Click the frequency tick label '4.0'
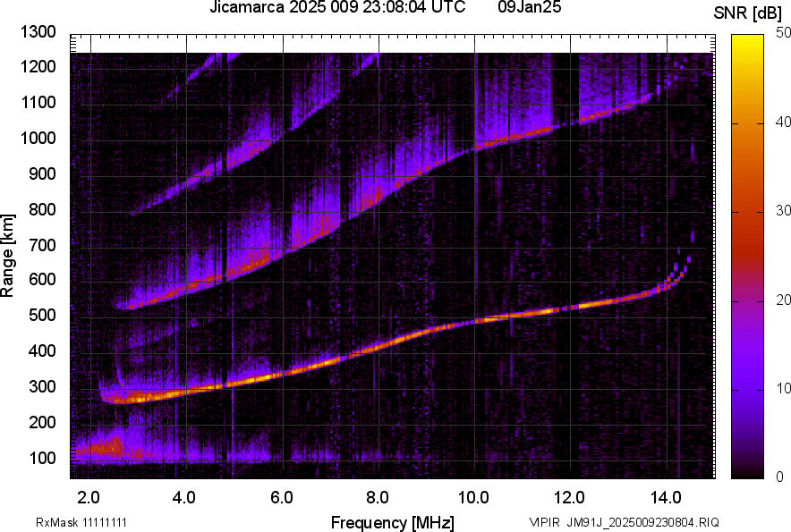The width and height of the screenshot is (791, 532). point(183,498)
